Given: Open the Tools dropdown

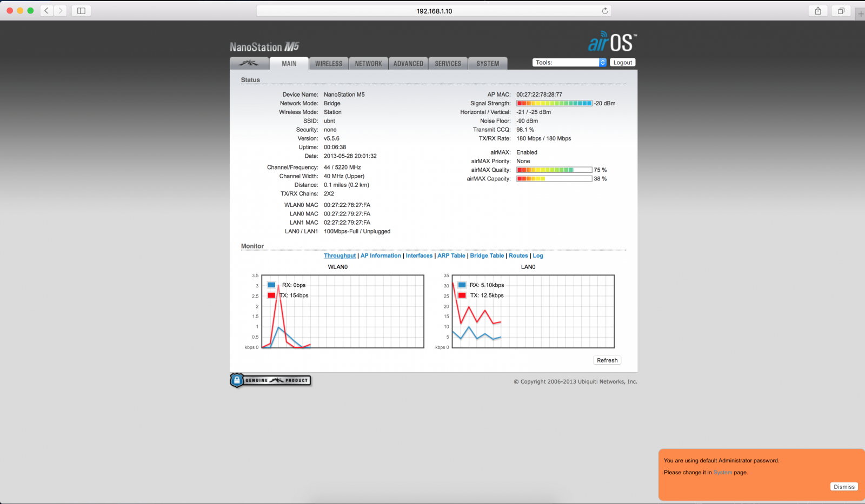Looking at the screenshot, I should (569, 63).
